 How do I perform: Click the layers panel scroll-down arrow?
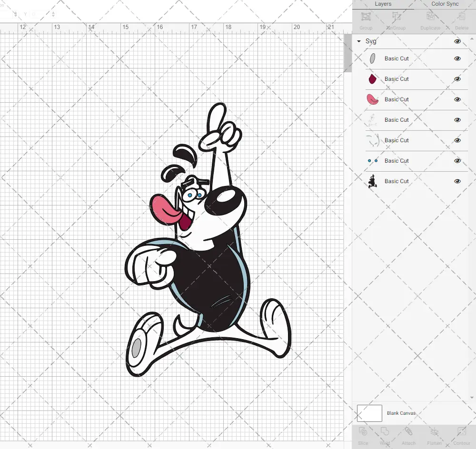pyautogui.click(x=471, y=398)
